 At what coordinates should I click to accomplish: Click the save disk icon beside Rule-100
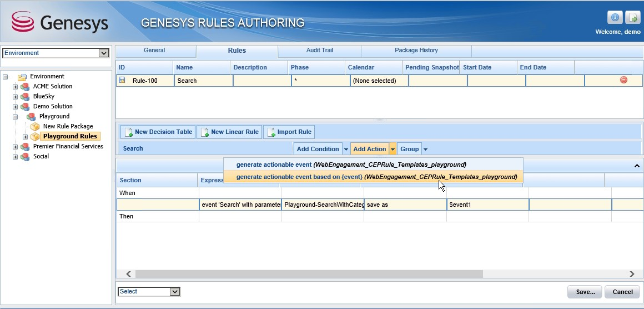pos(122,80)
